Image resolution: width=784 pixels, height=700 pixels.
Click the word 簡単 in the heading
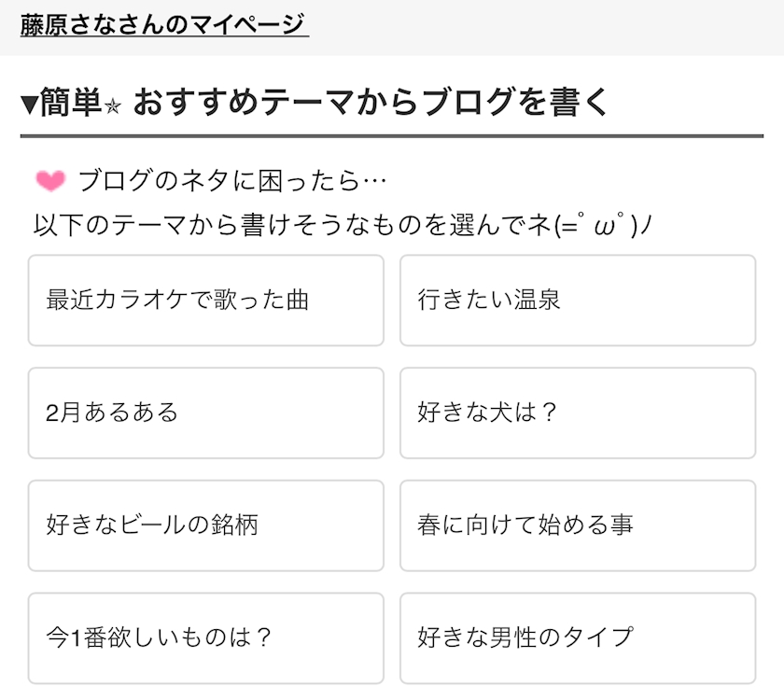[x=70, y=104]
